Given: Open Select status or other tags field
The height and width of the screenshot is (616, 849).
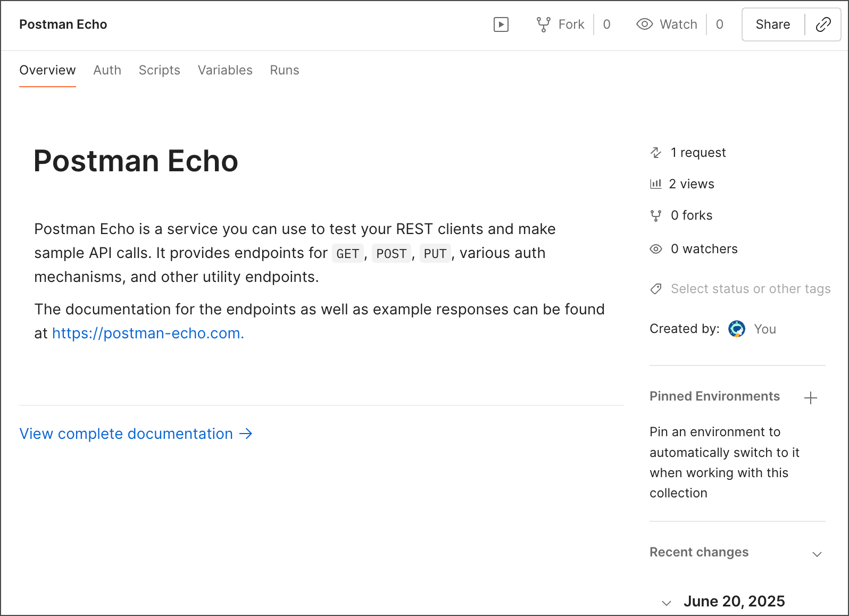Looking at the screenshot, I should click(x=750, y=289).
